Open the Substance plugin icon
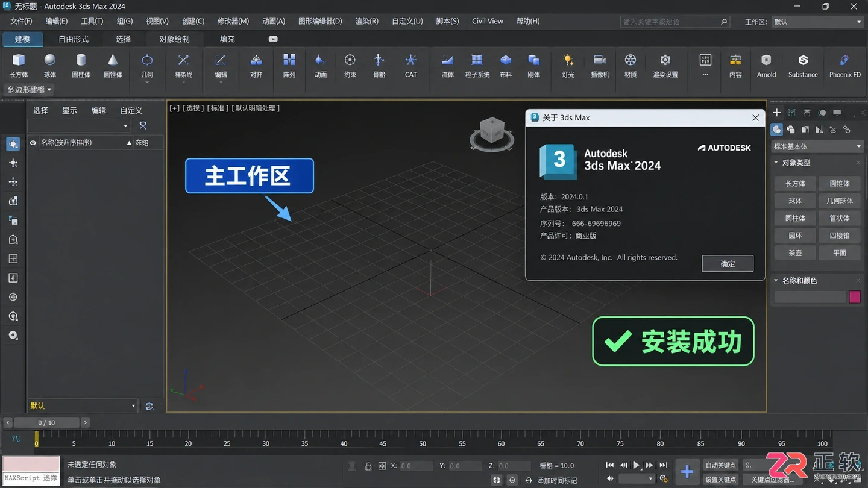Image resolution: width=868 pixels, height=488 pixels. 803,65
